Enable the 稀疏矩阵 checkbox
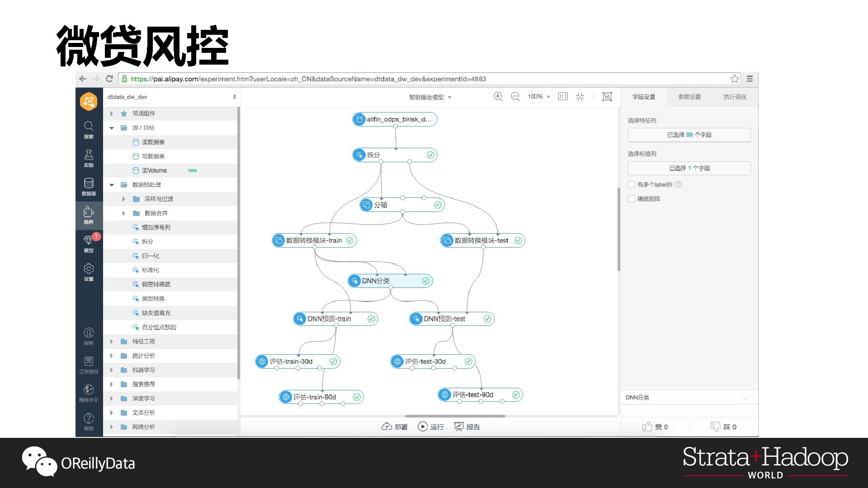Viewport: 868px width, 488px height. (632, 199)
